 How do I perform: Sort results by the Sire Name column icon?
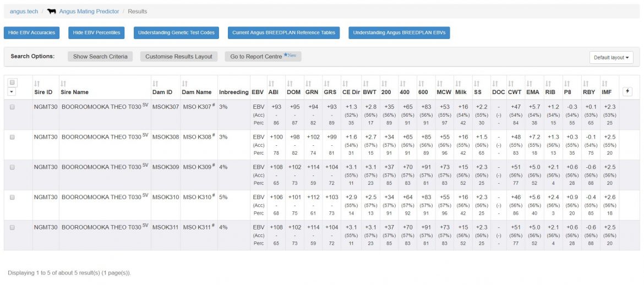click(63, 84)
